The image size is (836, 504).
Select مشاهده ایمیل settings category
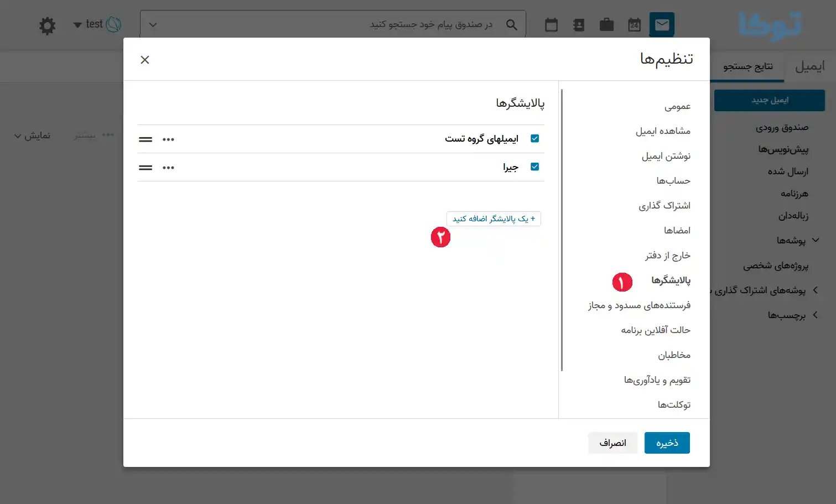coord(663,131)
